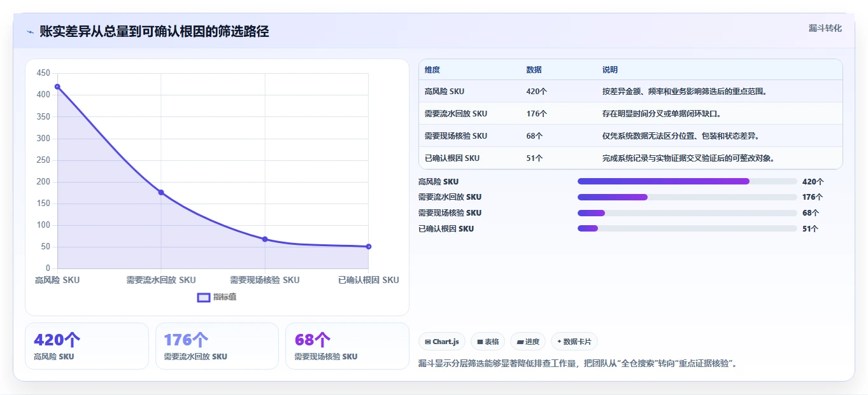
Task: Toggle the 指标值 legend entry
Action: 217,297
